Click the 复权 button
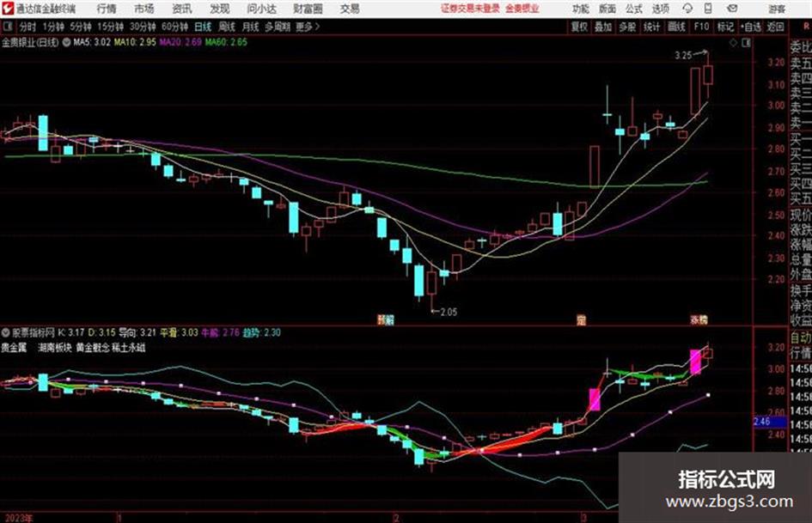Screen dimensions: 812x523 [579, 27]
